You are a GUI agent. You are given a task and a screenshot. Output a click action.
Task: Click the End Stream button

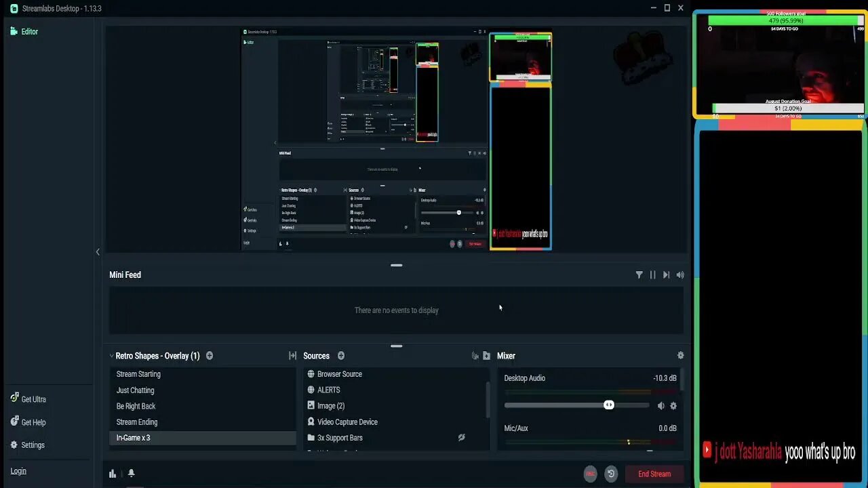pos(654,474)
